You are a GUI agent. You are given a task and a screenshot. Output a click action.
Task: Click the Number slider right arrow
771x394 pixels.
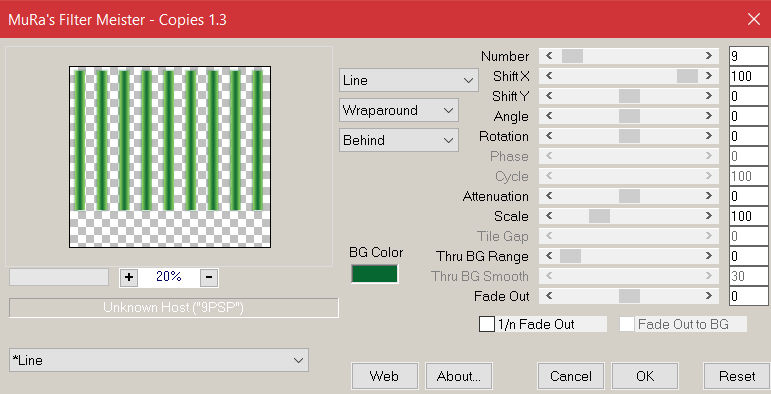709,56
